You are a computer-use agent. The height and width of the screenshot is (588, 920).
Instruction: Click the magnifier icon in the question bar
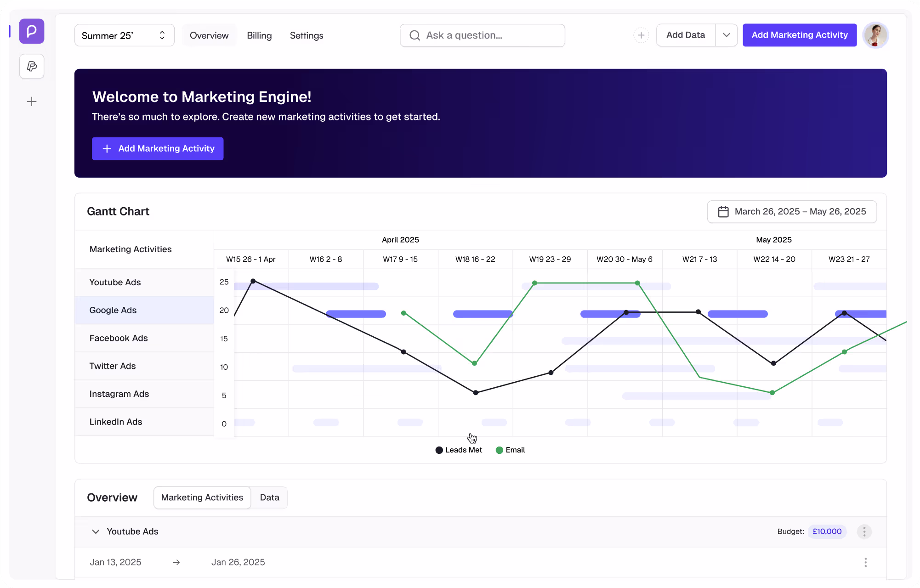click(415, 35)
